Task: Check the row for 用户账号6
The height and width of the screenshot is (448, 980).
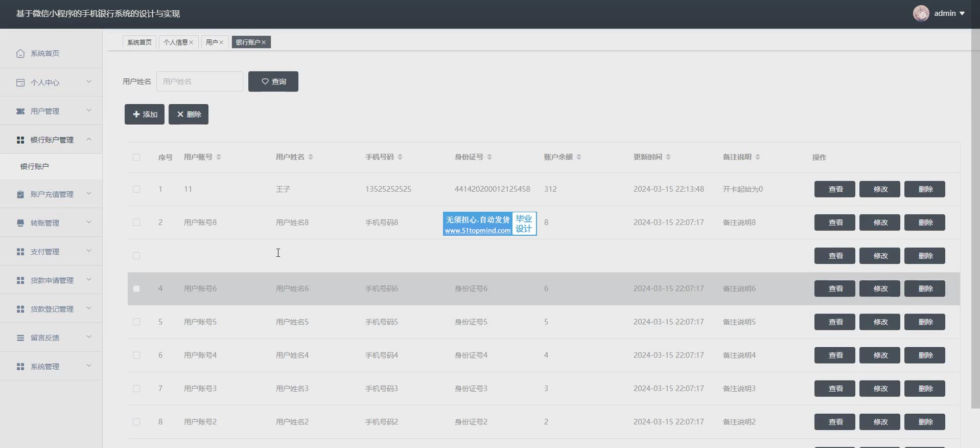Action: point(136,289)
